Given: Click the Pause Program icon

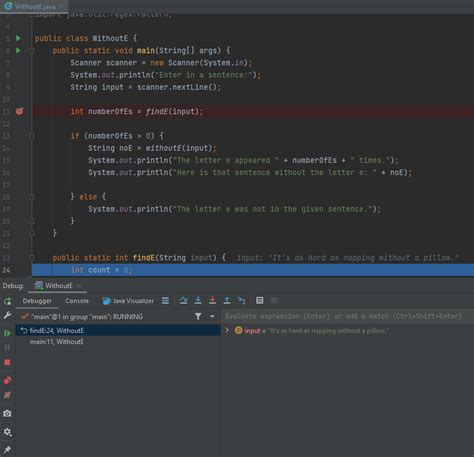Looking at the screenshot, I should tap(7, 347).
